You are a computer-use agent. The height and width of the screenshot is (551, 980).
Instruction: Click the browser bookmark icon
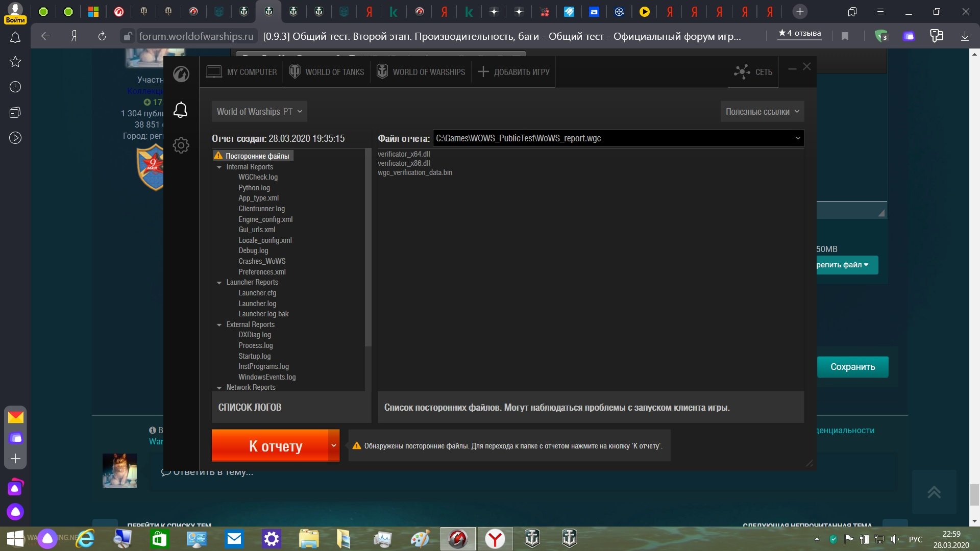click(x=845, y=36)
